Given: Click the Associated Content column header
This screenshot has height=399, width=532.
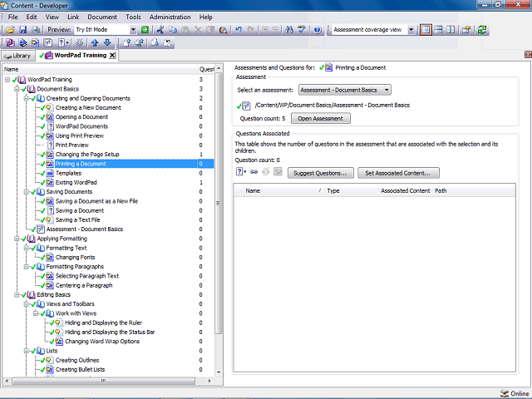Looking at the screenshot, I should (x=406, y=191).
